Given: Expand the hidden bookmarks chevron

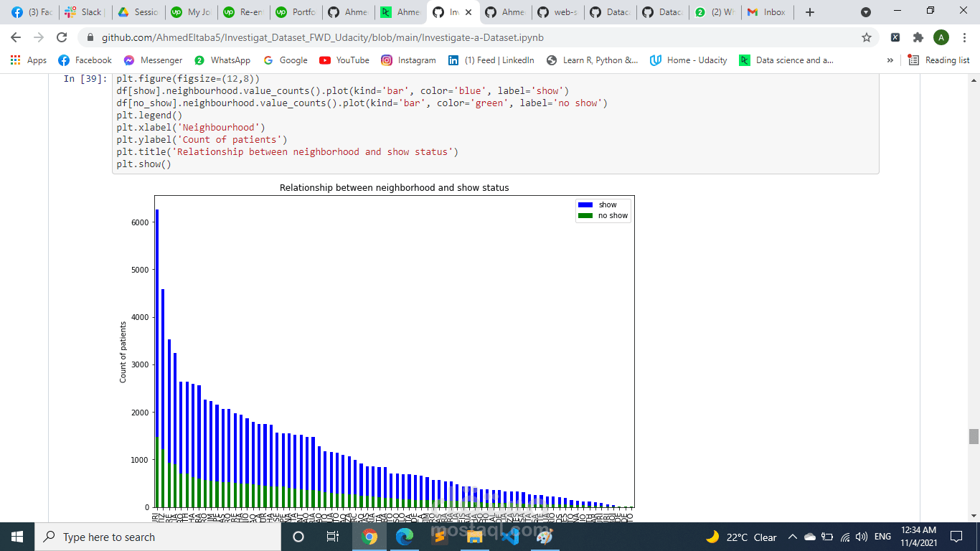Looking at the screenshot, I should point(890,60).
